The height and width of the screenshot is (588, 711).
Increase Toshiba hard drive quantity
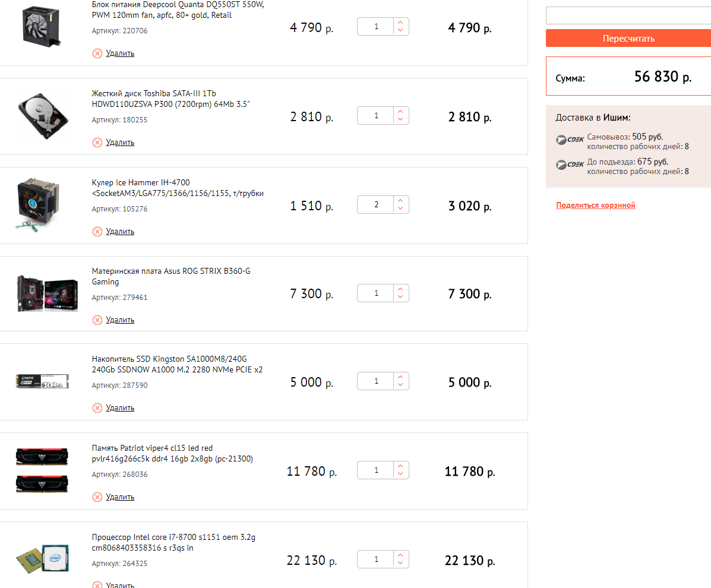click(x=400, y=112)
